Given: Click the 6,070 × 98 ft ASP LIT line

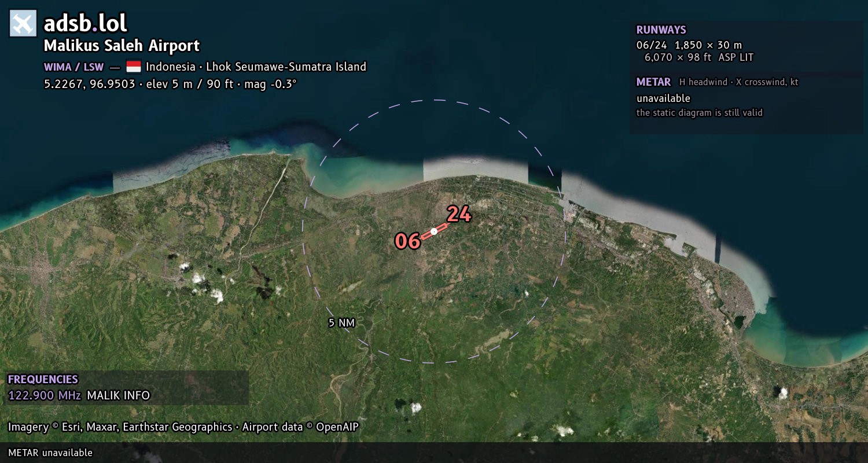Looking at the screenshot, I should click(x=699, y=57).
